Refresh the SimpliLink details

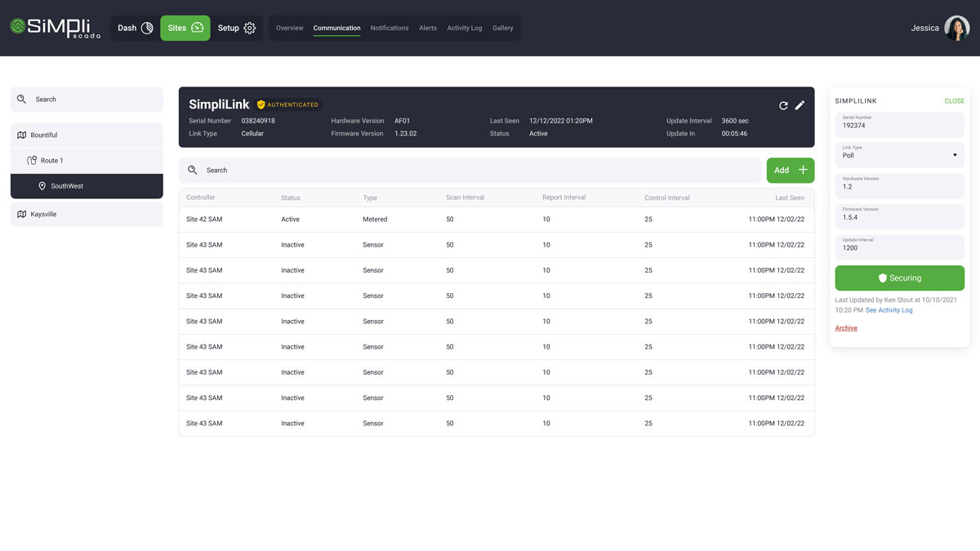point(783,105)
